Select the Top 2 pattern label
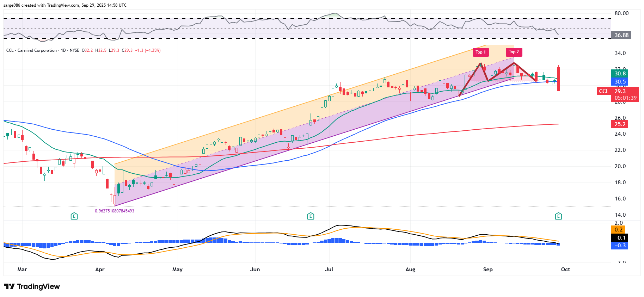 coord(514,52)
